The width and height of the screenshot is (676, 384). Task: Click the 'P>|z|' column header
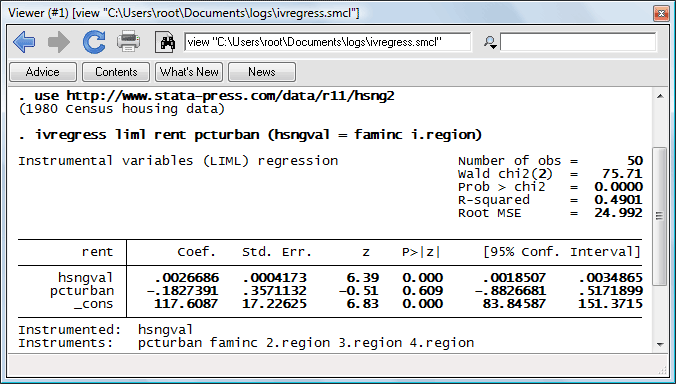[421, 252]
